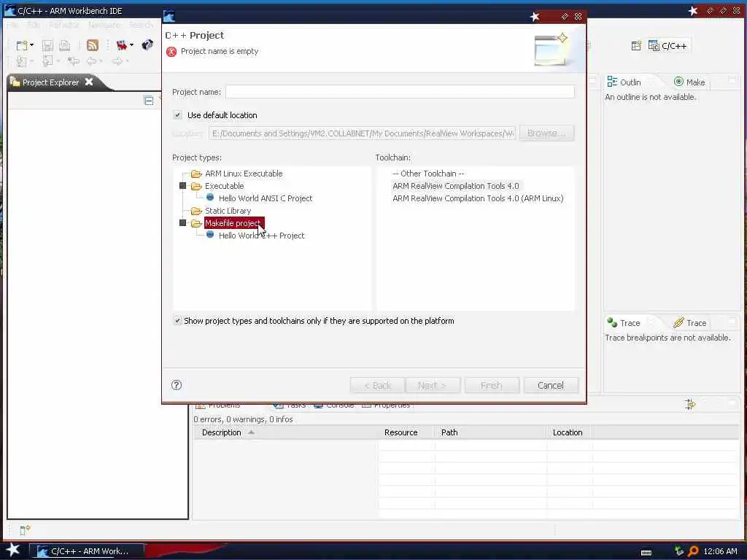Open the dropdown arrow beside the New icon

click(31, 44)
